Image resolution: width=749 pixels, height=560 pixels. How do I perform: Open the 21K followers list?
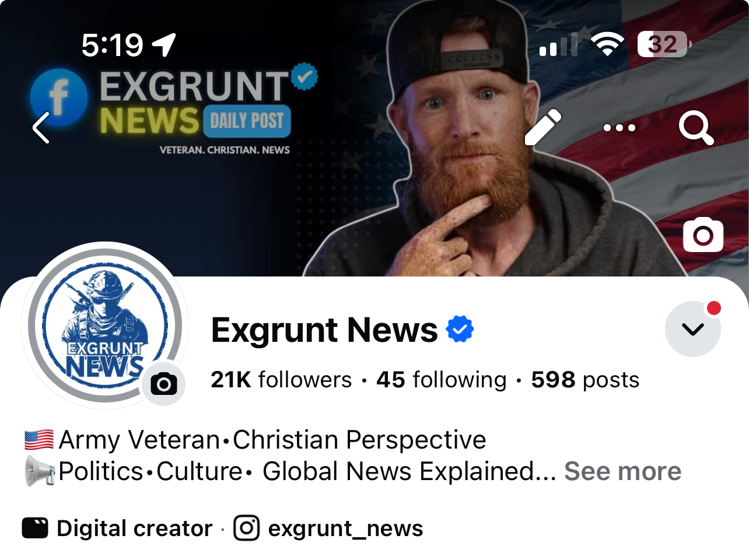click(281, 380)
